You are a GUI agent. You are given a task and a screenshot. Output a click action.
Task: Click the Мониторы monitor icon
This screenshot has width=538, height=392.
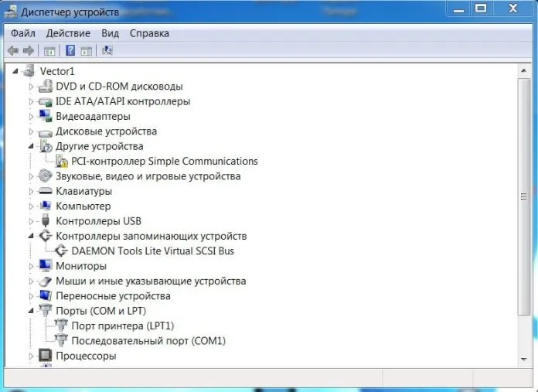pos(45,265)
